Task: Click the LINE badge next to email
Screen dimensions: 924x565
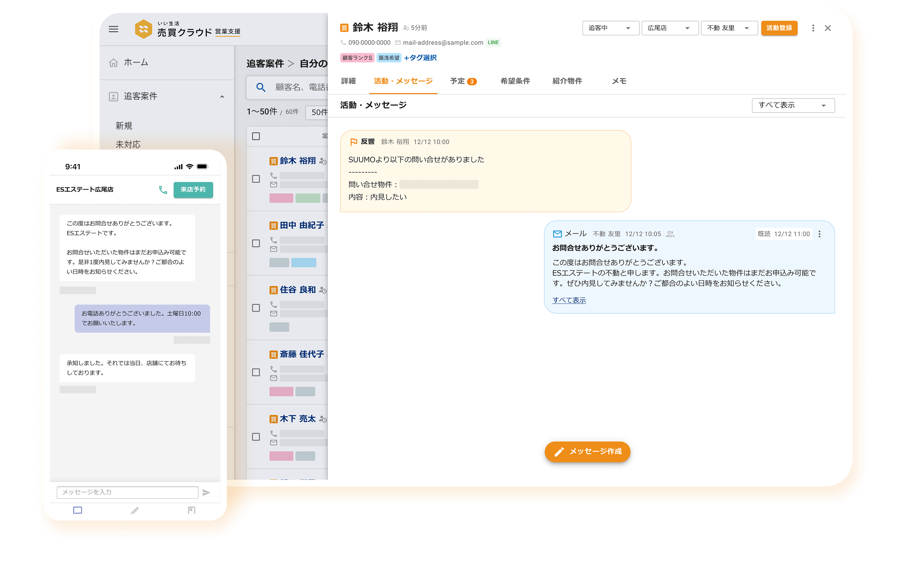Action: point(493,42)
